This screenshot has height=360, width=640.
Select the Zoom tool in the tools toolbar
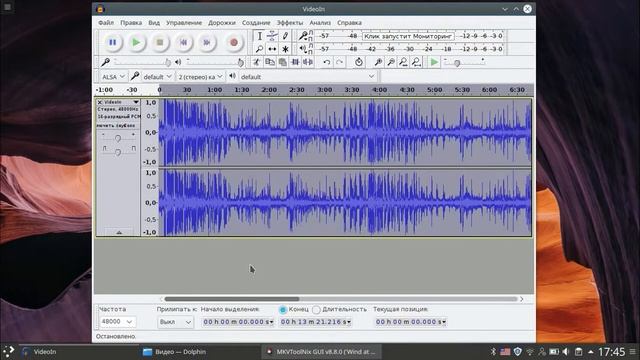click(260, 49)
